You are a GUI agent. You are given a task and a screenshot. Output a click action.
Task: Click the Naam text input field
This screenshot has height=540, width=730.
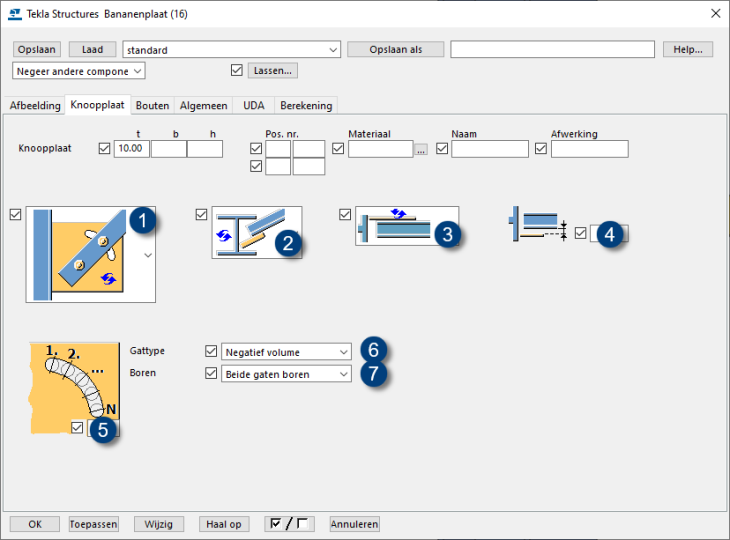point(489,149)
